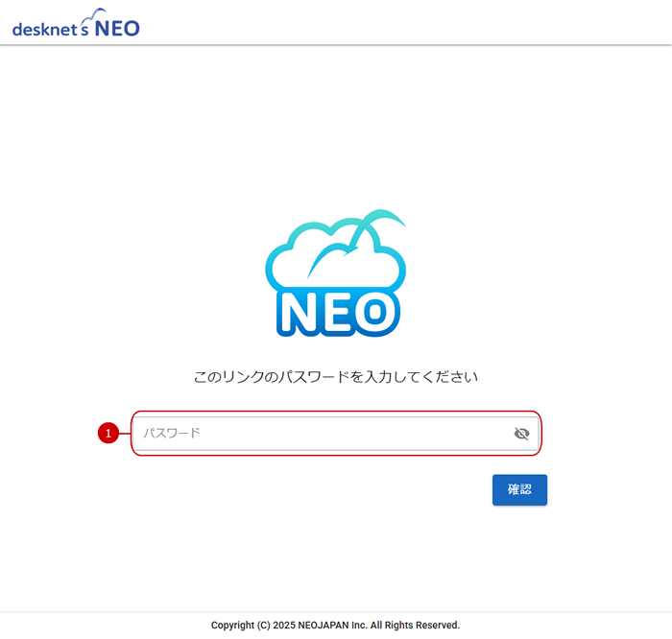Viewport: 672px width, 639px height.
Task: Click the NEO cloud logo image
Action: pyautogui.click(x=336, y=273)
